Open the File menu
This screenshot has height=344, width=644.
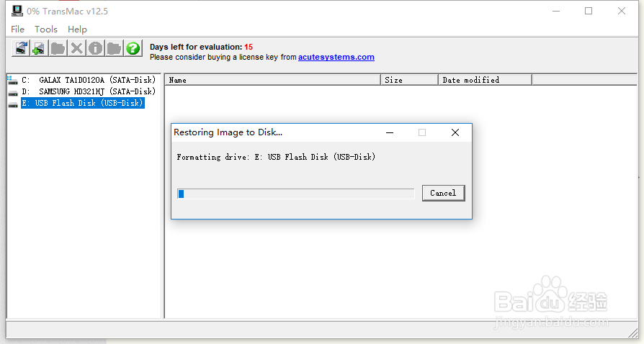17,29
